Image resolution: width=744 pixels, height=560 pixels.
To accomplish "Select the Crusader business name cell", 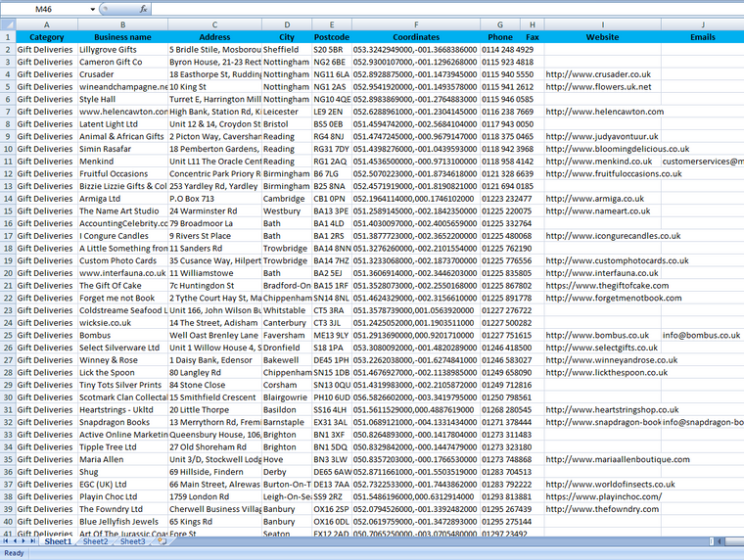I will point(122,74).
